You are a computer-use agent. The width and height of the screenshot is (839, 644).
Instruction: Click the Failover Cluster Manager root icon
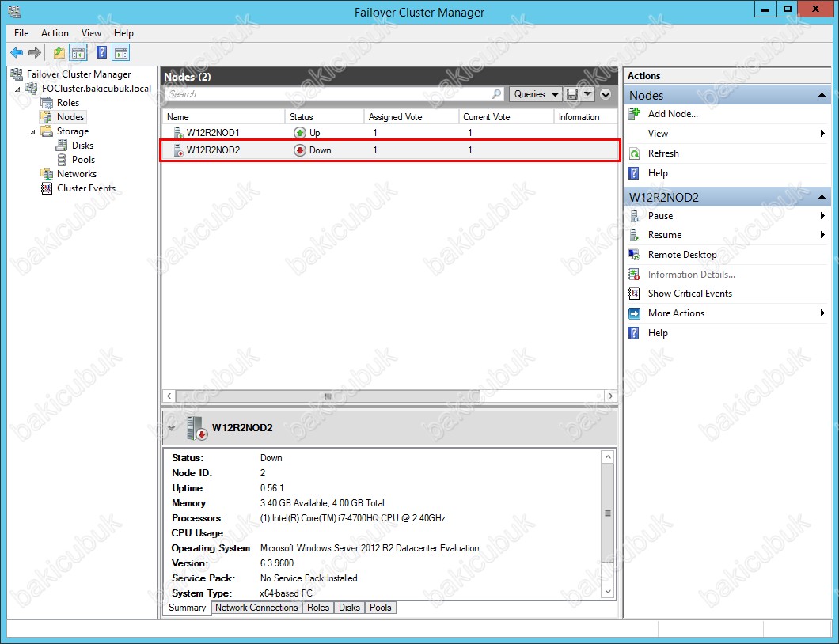[x=17, y=74]
